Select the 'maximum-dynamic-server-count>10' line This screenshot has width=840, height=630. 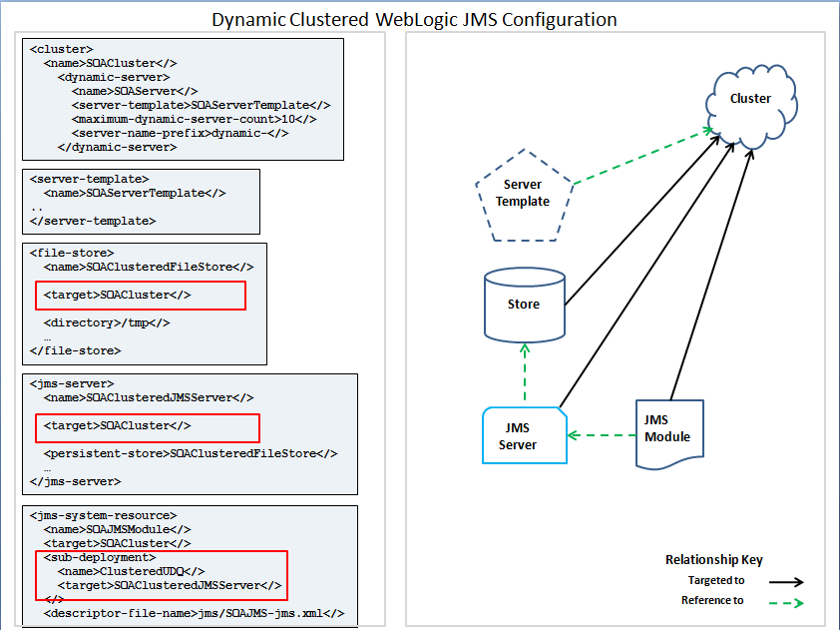[x=194, y=119]
